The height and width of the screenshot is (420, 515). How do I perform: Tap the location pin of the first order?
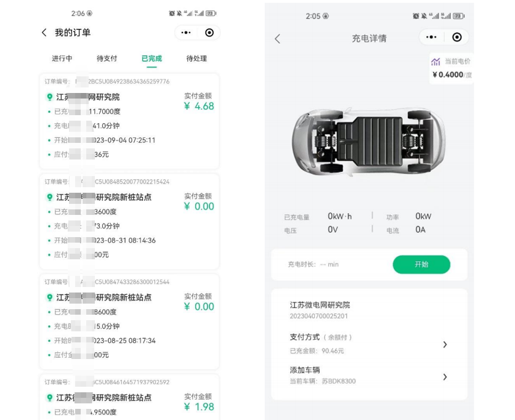click(x=50, y=97)
